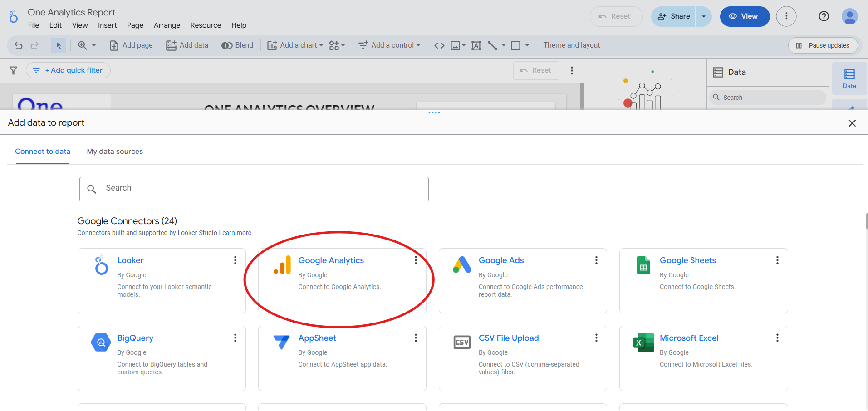Screen dimensions: 868x411
Task: Open AppSheet connector options menu
Action: 416,338
